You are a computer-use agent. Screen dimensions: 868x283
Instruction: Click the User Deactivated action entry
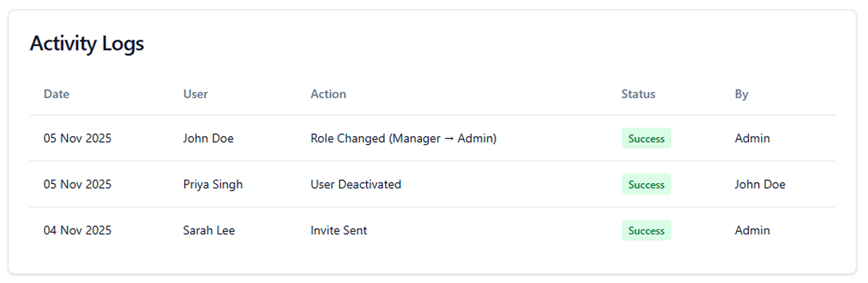click(356, 184)
